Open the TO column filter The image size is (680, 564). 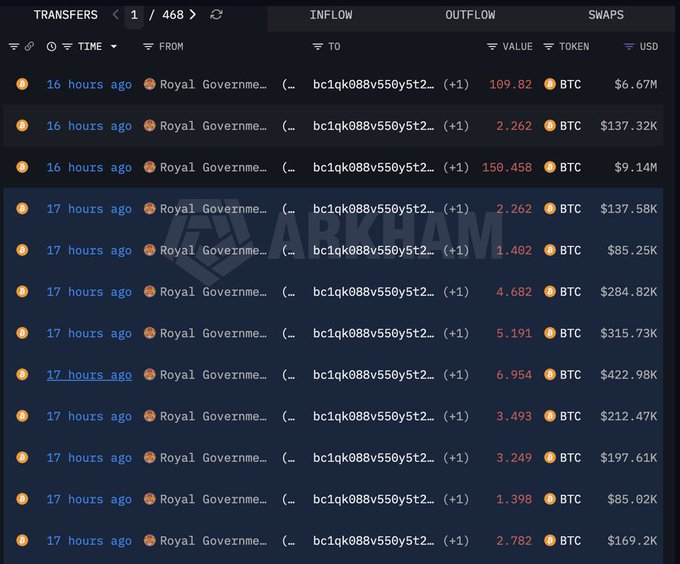click(x=317, y=46)
